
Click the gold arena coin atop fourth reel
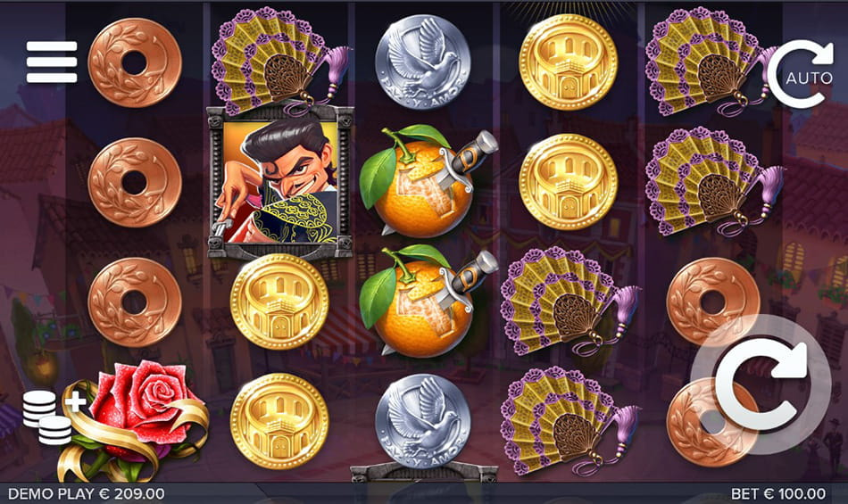(568, 62)
